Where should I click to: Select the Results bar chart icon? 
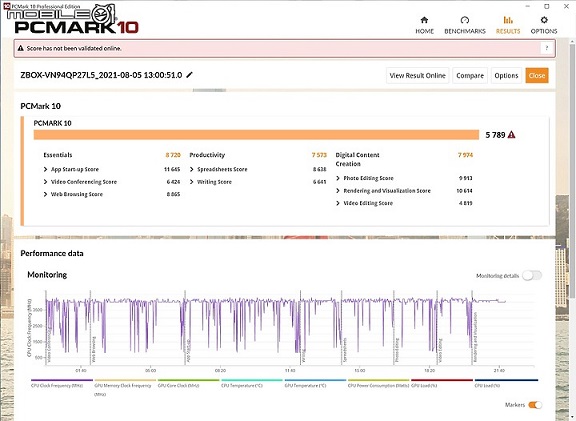point(508,20)
